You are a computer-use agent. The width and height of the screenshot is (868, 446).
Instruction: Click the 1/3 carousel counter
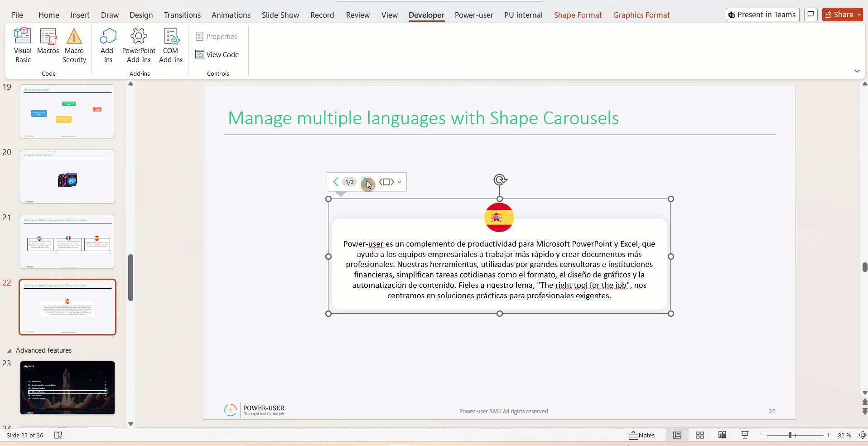[350, 182]
